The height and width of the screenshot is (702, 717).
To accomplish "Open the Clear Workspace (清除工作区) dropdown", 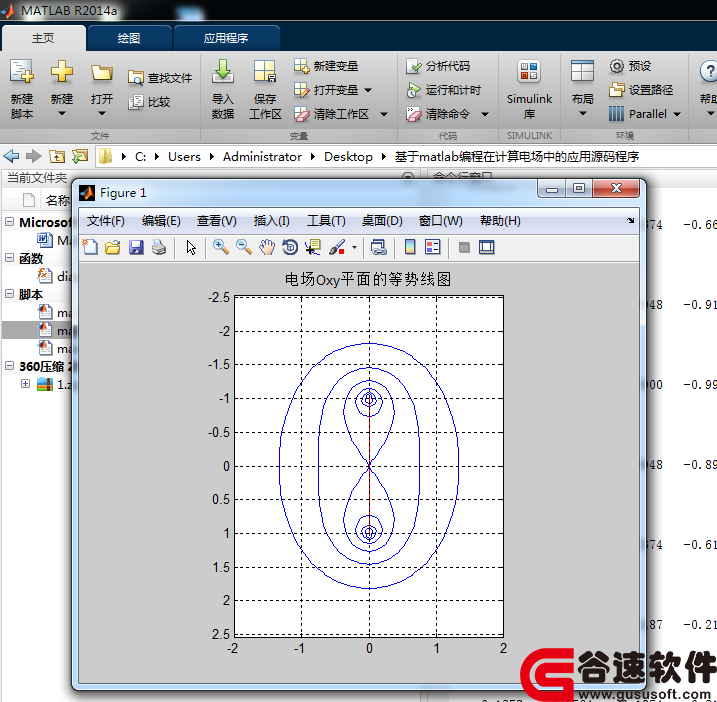I will [x=384, y=114].
